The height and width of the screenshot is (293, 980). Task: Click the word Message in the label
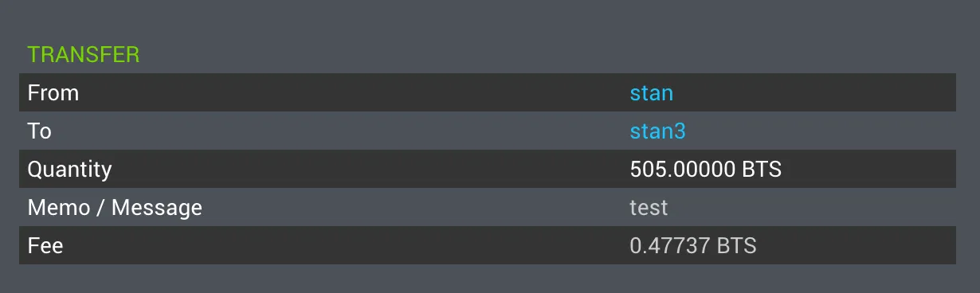click(157, 208)
